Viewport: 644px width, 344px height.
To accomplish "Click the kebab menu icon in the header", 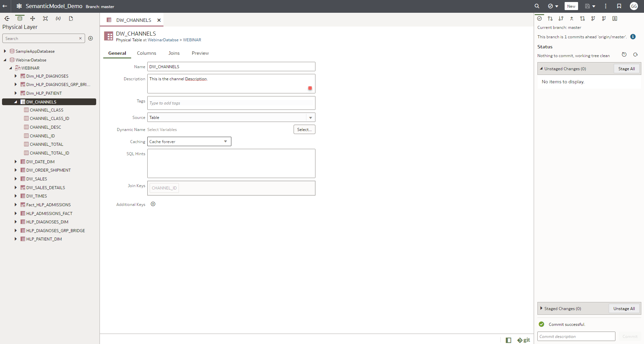I will click(x=605, y=6).
